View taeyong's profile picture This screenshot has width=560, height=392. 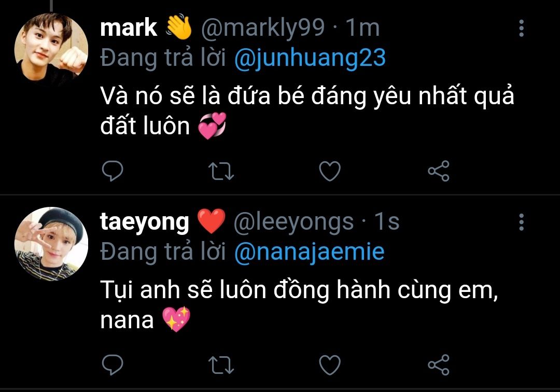[x=51, y=244]
